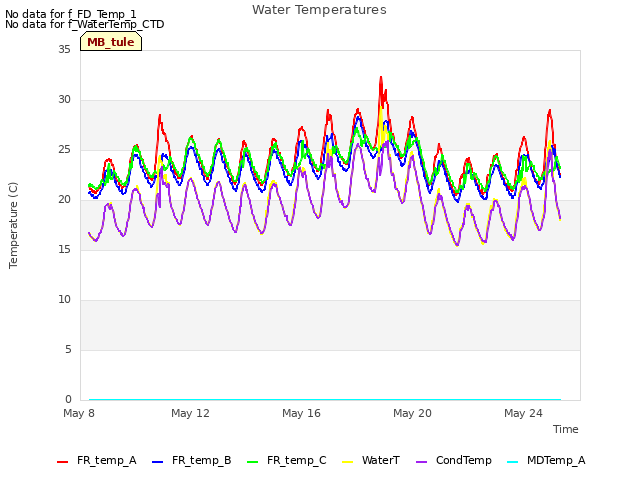The height and width of the screenshot is (480, 640).
Task: Click the 0 y-axis tick label
Action: (68, 400)
